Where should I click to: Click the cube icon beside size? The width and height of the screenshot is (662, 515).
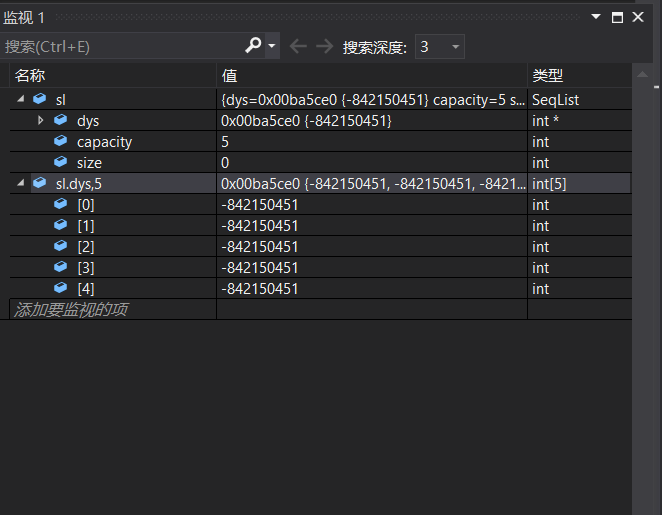point(61,163)
